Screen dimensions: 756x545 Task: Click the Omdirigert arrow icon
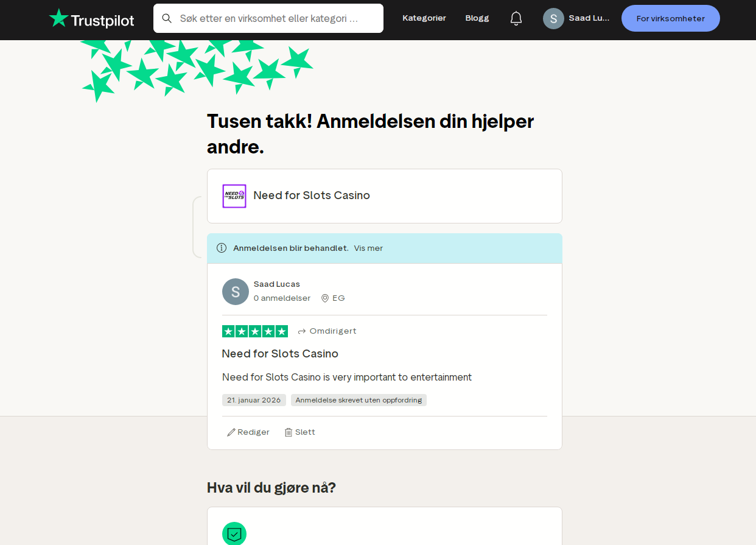click(x=302, y=331)
